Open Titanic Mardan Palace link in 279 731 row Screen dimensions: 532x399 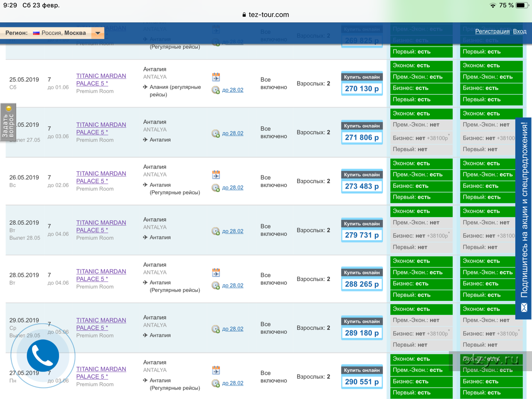click(x=101, y=227)
